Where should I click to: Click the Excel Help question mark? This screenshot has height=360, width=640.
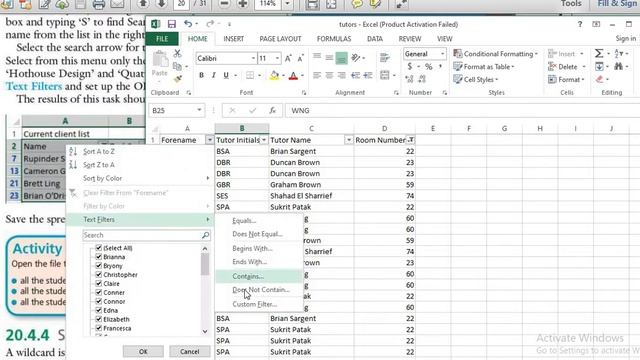580,24
